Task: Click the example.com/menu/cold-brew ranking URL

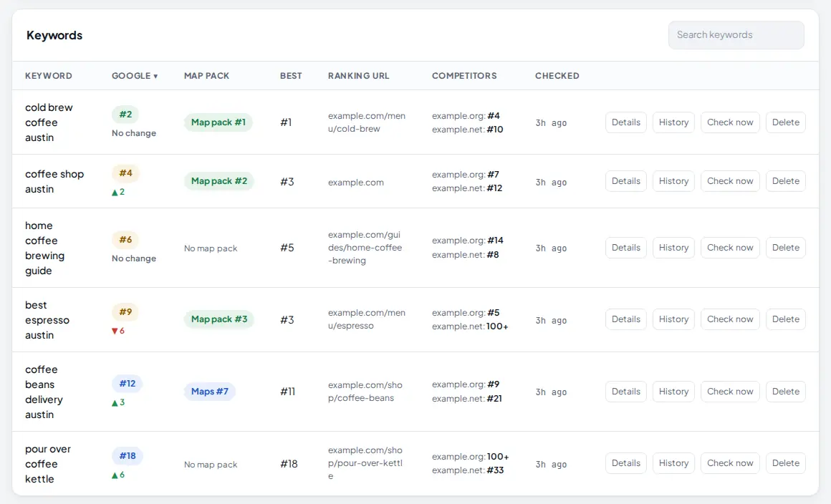Action: (367, 122)
